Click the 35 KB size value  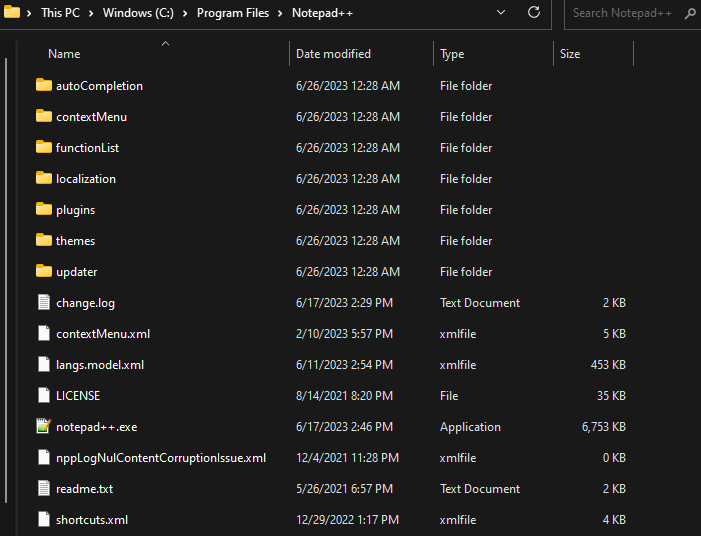pos(611,396)
